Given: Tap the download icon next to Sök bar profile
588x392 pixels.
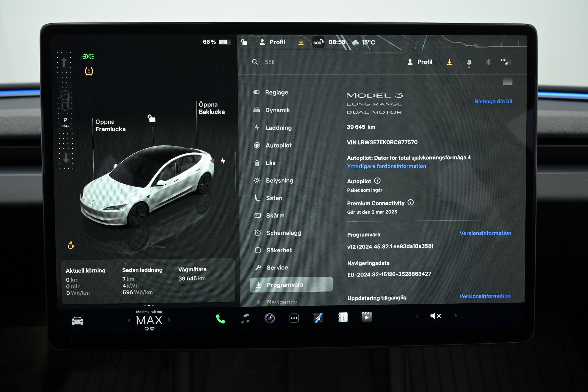Looking at the screenshot, I should click(x=449, y=62).
